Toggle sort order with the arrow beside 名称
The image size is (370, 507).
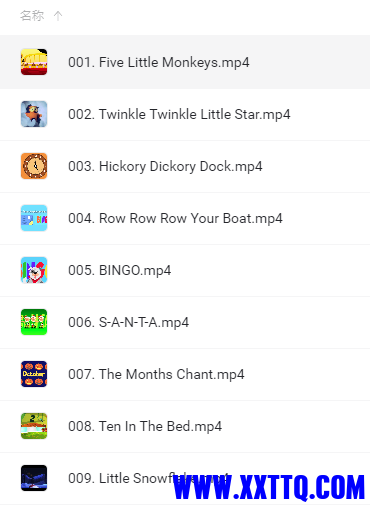tap(58, 16)
